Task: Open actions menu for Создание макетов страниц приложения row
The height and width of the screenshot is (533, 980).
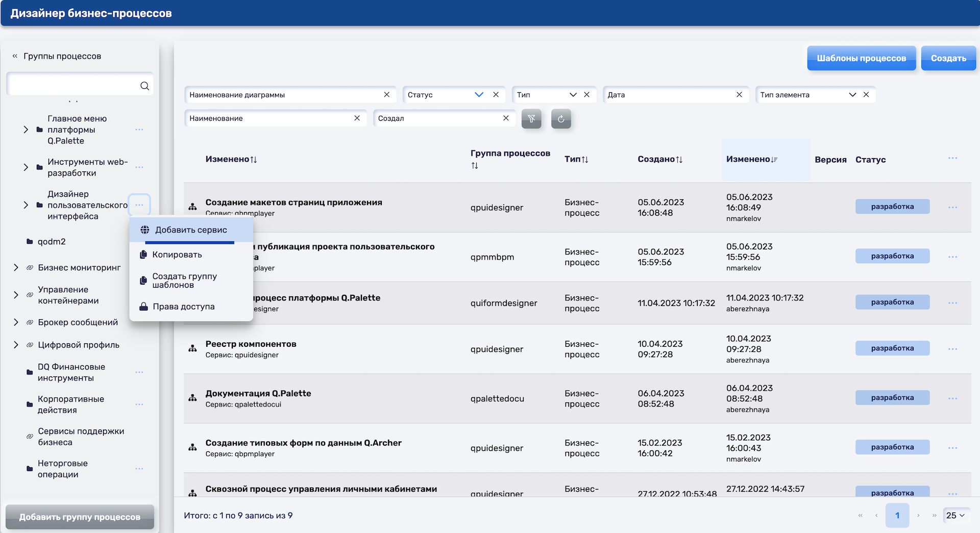Action: [952, 208]
